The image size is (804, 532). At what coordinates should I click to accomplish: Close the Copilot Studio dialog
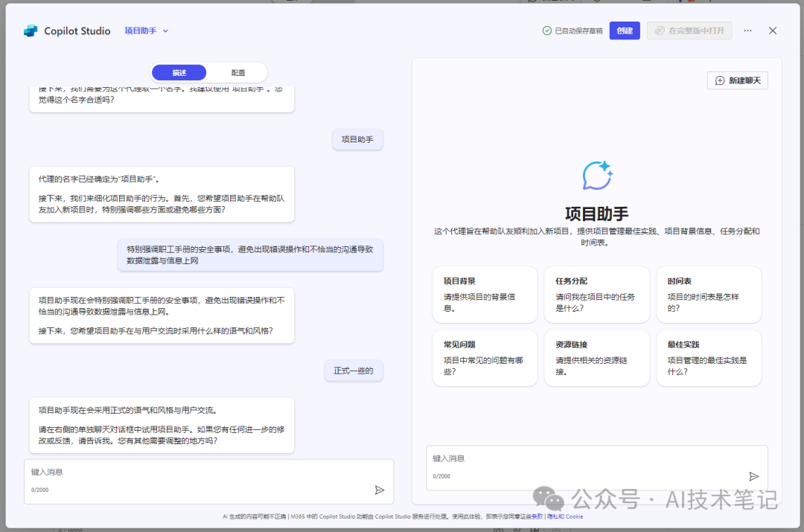773,31
